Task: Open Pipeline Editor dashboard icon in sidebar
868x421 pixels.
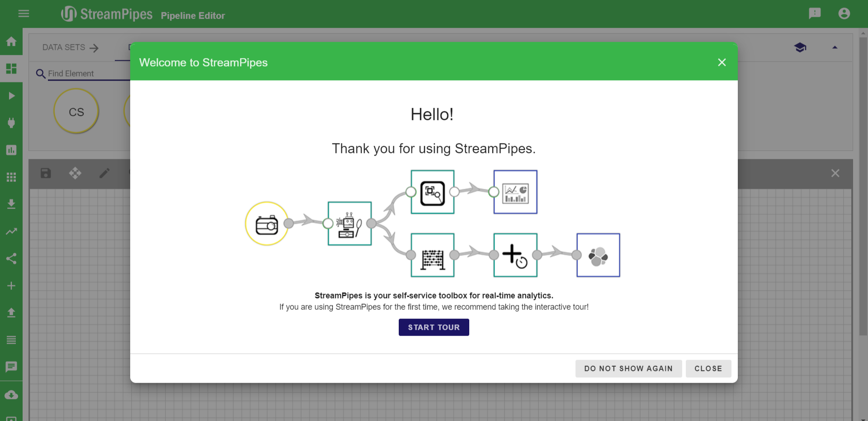Action: click(x=11, y=69)
